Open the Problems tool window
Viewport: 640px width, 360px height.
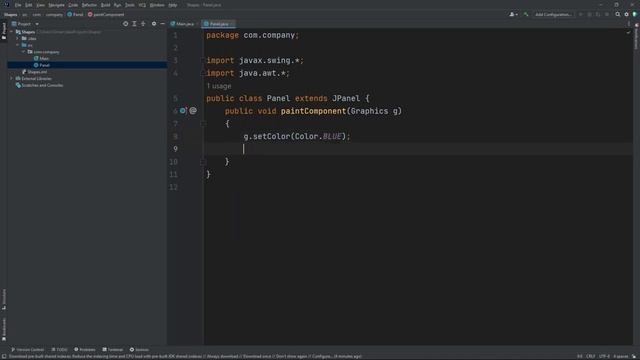84,350
